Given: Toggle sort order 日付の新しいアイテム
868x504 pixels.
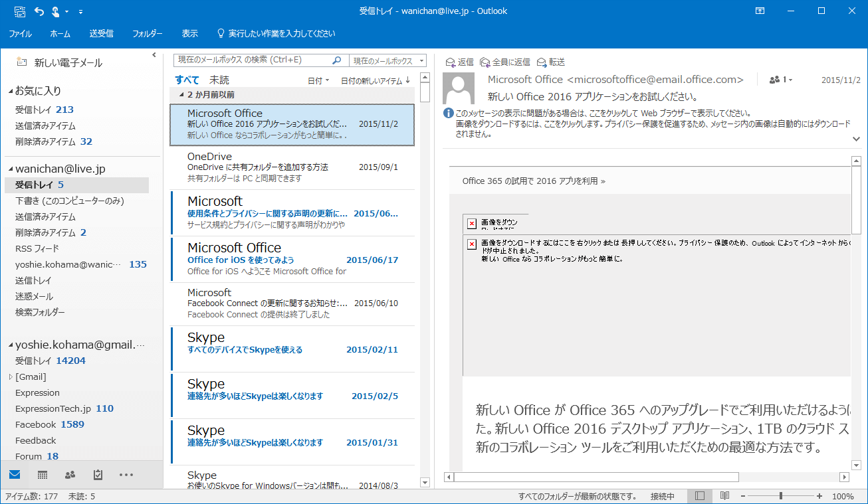Looking at the screenshot, I should [376, 80].
